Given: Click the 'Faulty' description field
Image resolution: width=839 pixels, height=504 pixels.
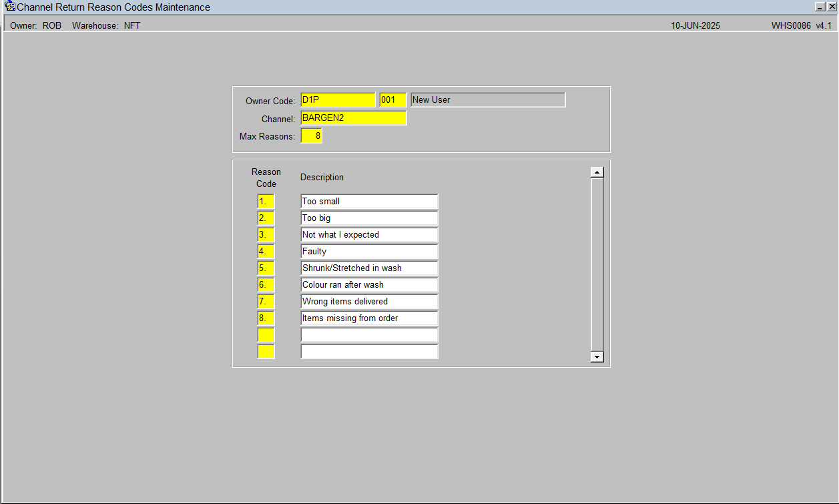Looking at the screenshot, I should pos(369,252).
